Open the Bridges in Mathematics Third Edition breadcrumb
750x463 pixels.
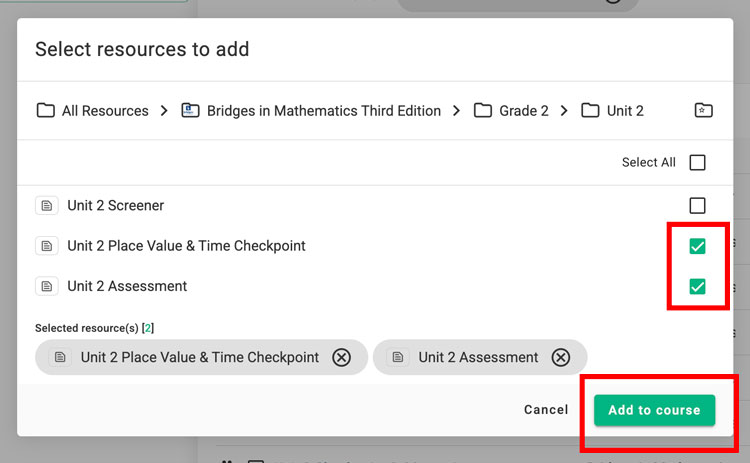pyautogui.click(x=323, y=111)
